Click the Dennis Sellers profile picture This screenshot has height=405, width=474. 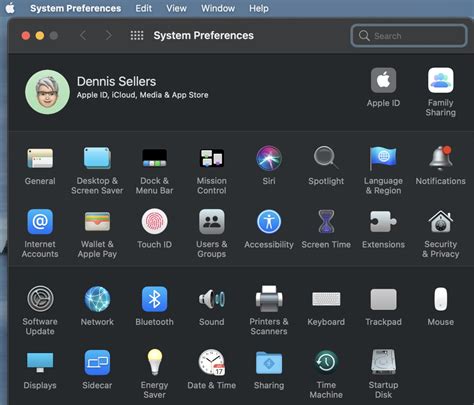[x=47, y=92]
